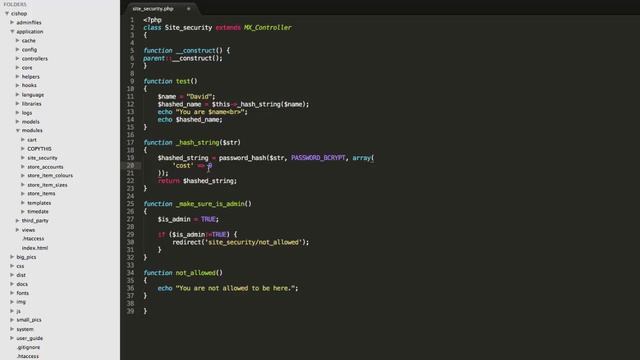640x360 pixels.
Task: Click the 'cost' array key
Action: click(183, 165)
